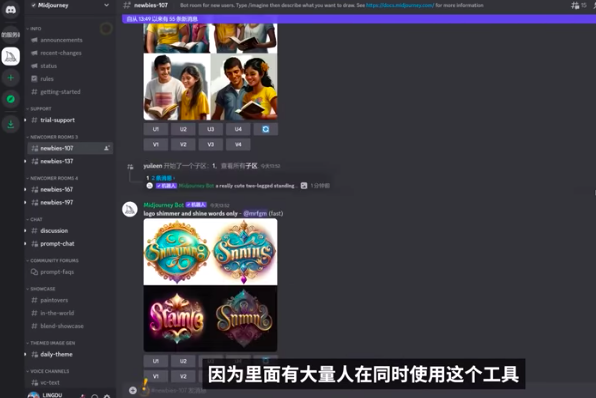Open the threads icon in channel header
The image size is (596, 398).
[575, 5]
